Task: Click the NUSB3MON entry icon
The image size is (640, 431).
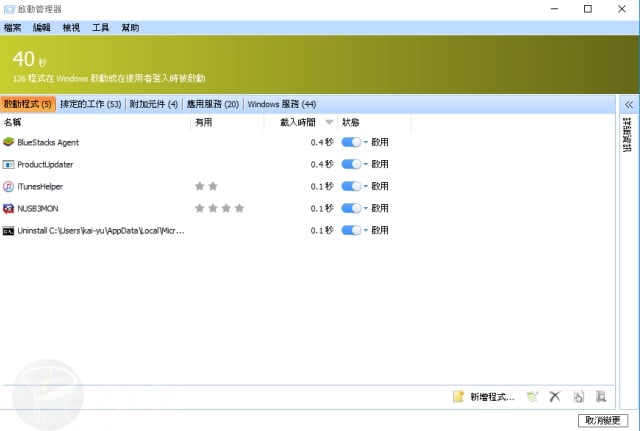Action: click(x=9, y=208)
